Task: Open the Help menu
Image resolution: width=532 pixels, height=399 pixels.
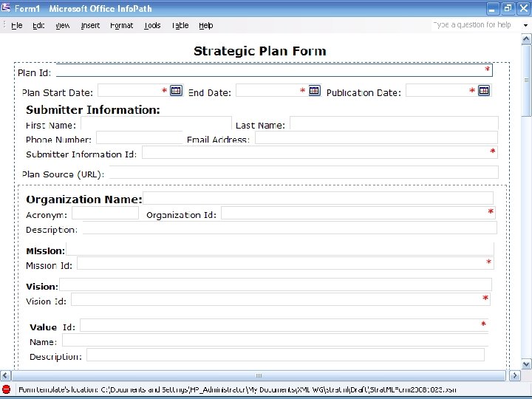Action: click(205, 25)
